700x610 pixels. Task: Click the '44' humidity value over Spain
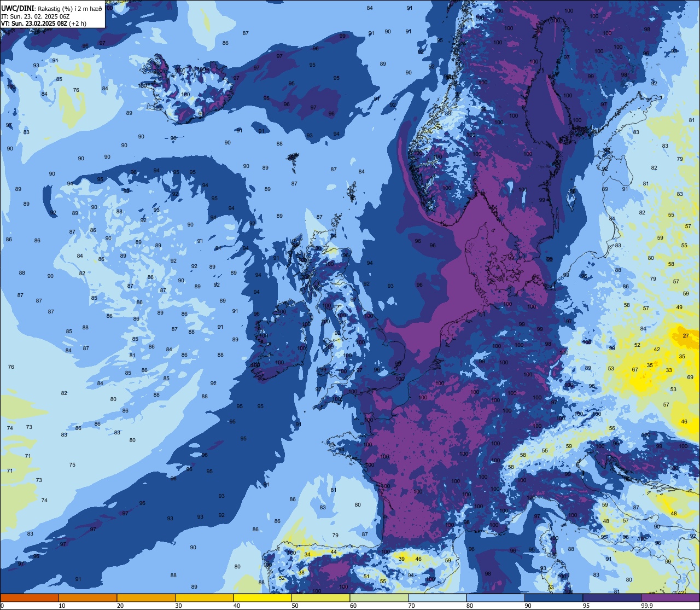click(x=334, y=551)
